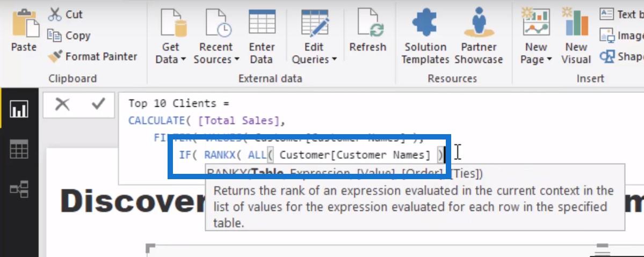Activate the Format Painter tool
This screenshot has width=644, height=257.
point(92,56)
